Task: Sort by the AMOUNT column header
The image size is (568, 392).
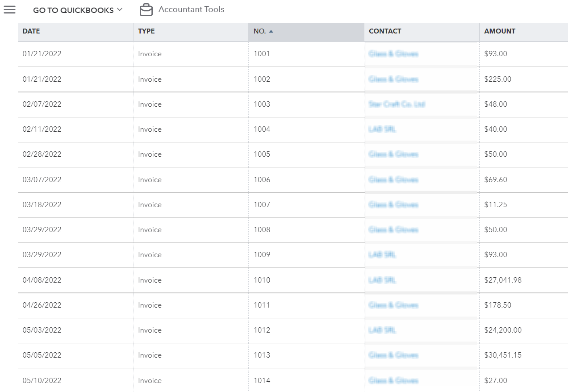Action: point(524,31)
